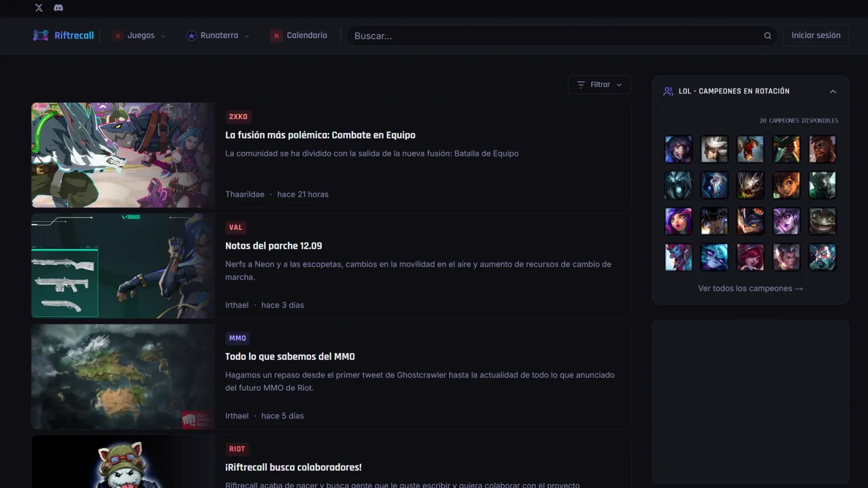
Task: Select Tahm Kench champion portrait
Action: coord(822,221)
